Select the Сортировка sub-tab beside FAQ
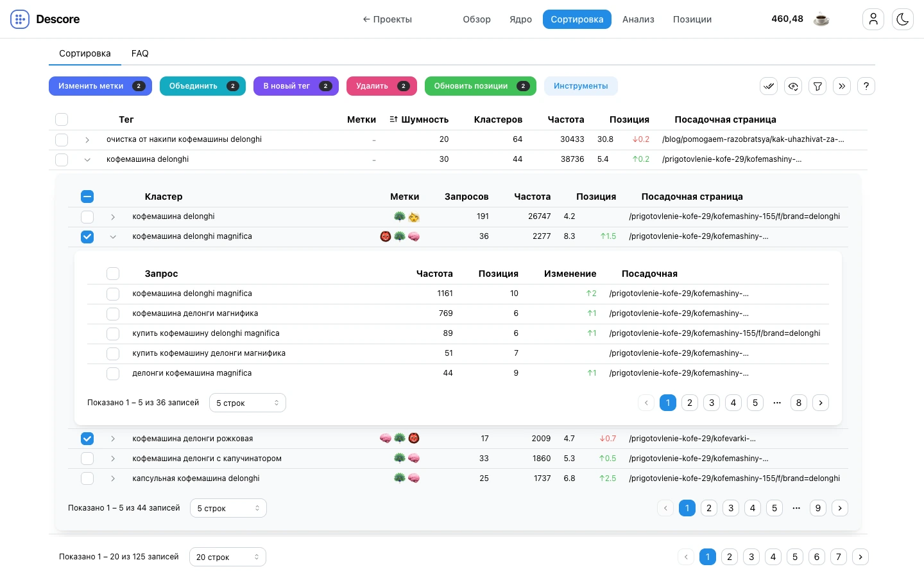This screenshot has width=924, height=578. pos(85,53)
